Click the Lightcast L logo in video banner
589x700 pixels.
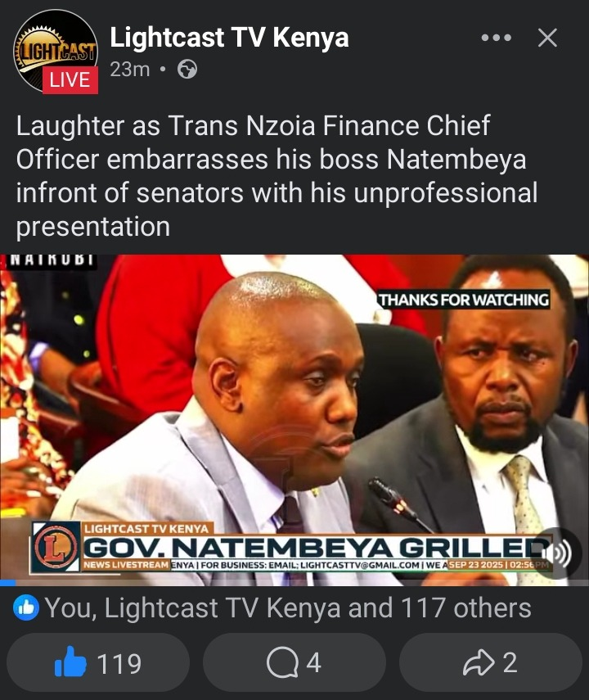[x=56, y=548]
